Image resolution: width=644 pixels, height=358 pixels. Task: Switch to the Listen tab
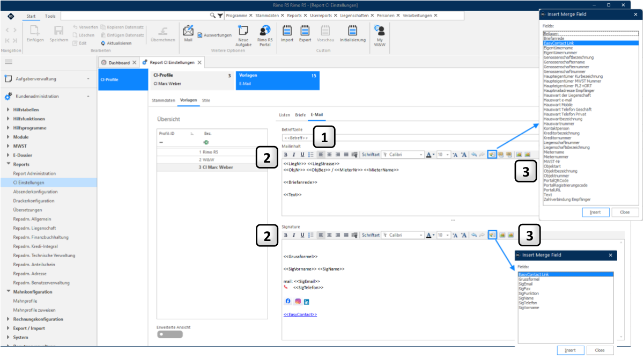point(284,115)
